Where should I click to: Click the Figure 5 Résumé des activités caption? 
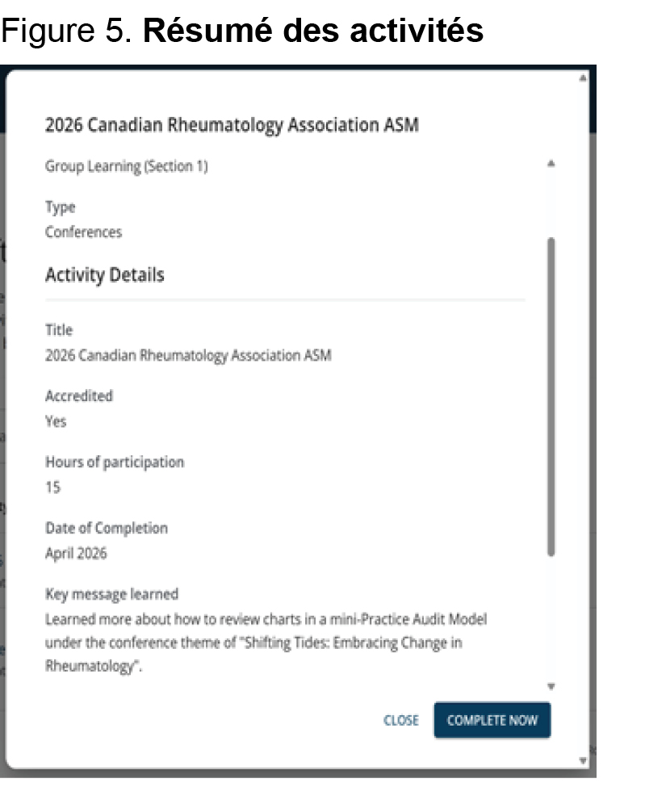click(242, 30)
